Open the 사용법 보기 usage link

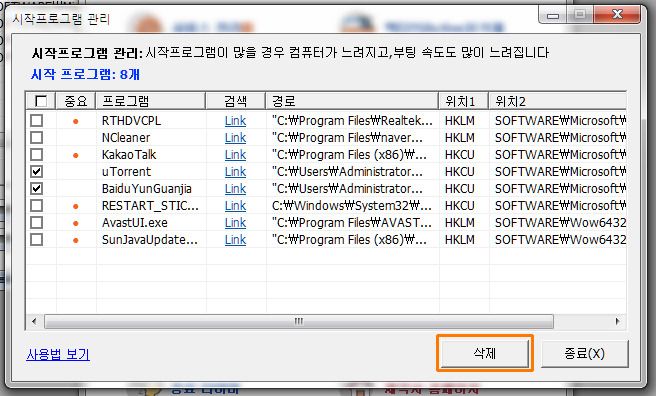coord(58,355)
